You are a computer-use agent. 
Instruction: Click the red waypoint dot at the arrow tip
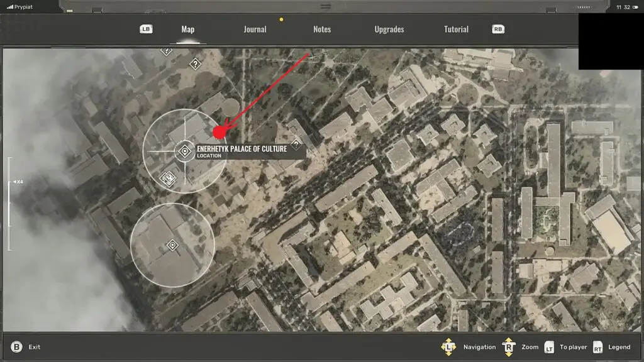click(219, 132)
